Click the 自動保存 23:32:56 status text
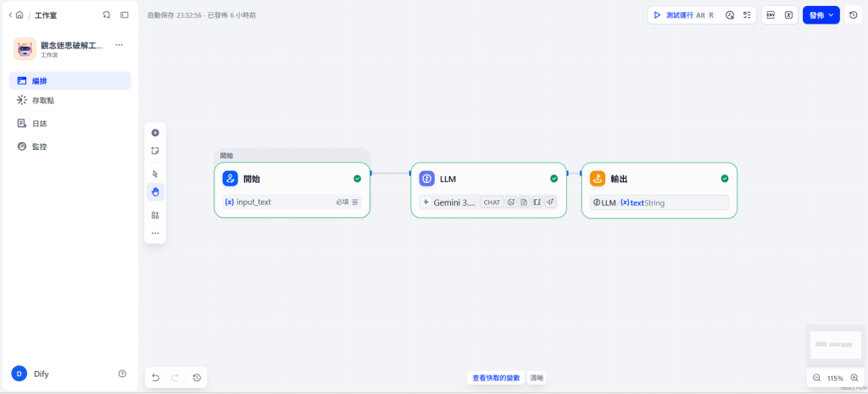868x394 pixels. [x=175, y=15]
